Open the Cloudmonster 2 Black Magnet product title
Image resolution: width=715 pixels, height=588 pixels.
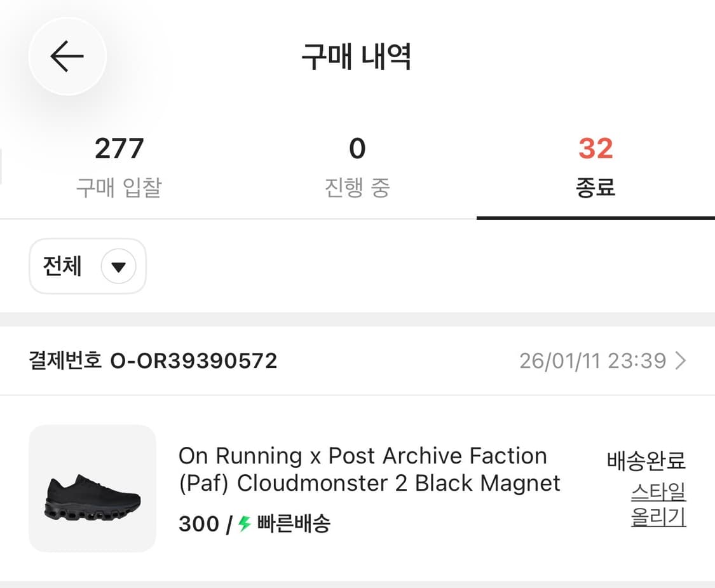367,469
